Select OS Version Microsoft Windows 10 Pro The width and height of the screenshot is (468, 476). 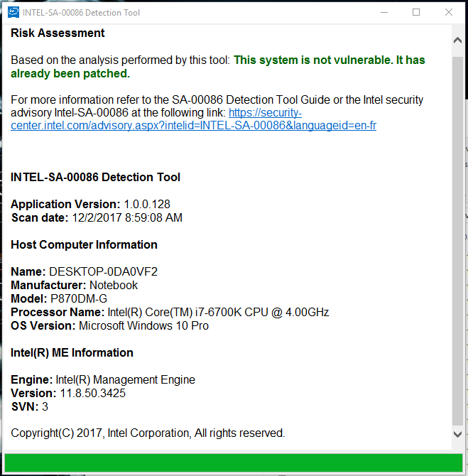click(144, 325)
